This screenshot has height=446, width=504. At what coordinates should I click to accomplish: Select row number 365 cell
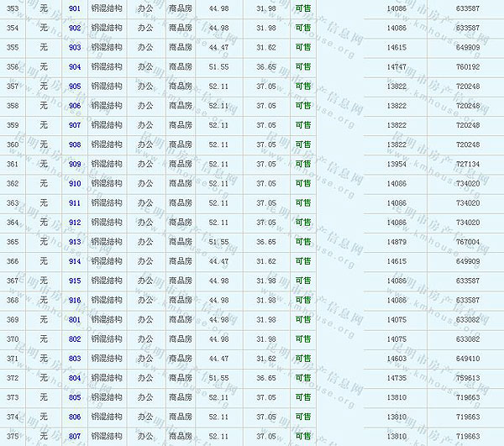[13, 242]
